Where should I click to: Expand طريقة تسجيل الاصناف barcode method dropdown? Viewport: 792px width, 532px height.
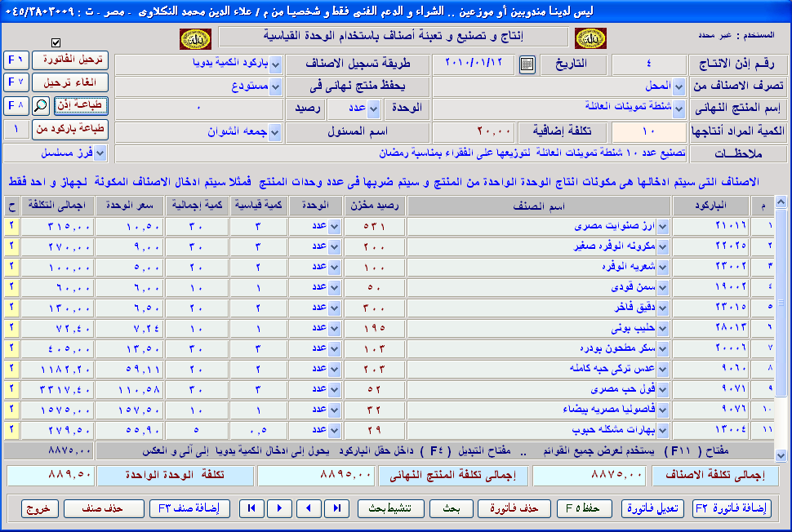[x=274, y=64]
